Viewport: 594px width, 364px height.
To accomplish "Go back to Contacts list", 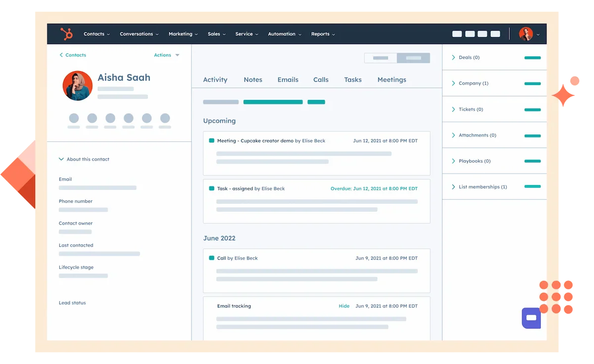I will click(73, 55).
